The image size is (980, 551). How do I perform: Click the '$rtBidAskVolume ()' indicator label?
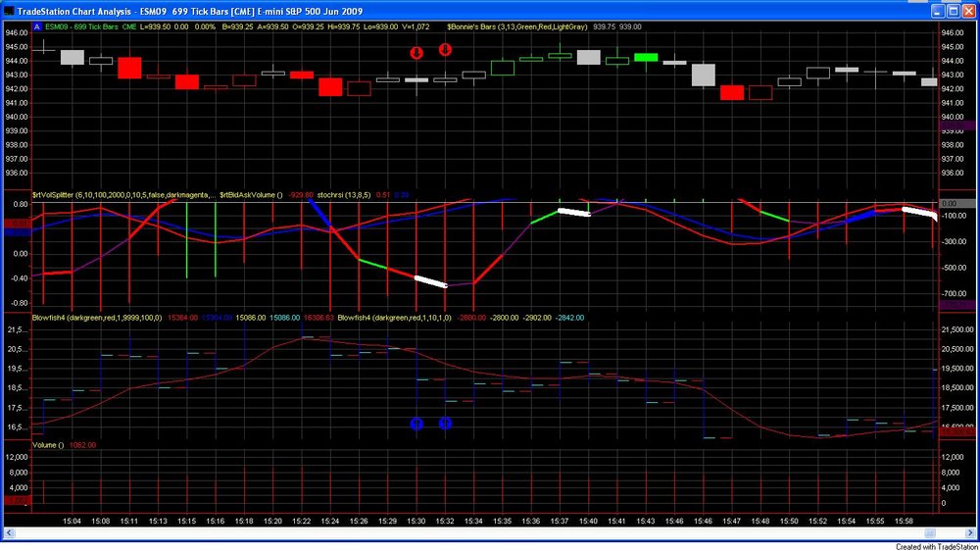click(x=251, y=195)
